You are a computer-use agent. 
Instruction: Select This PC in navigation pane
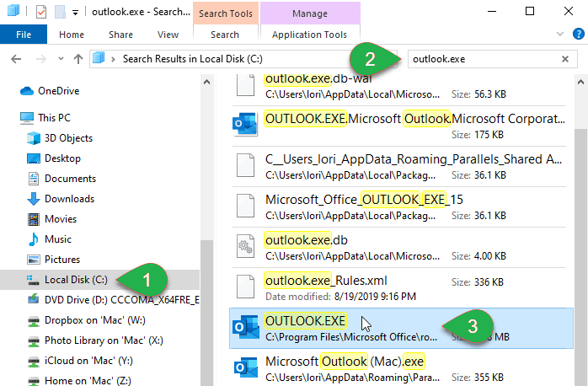(x=54, y=118)
